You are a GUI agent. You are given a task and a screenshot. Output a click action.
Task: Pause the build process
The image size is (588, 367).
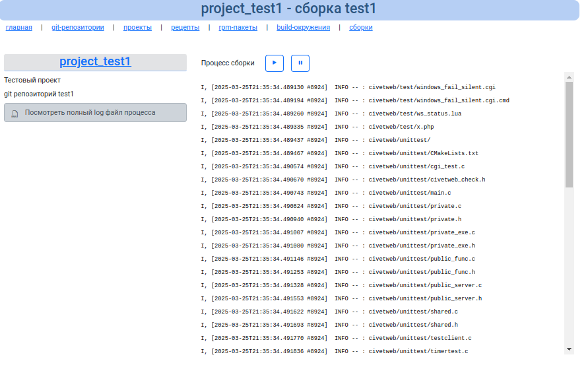[x=300, y=63]
